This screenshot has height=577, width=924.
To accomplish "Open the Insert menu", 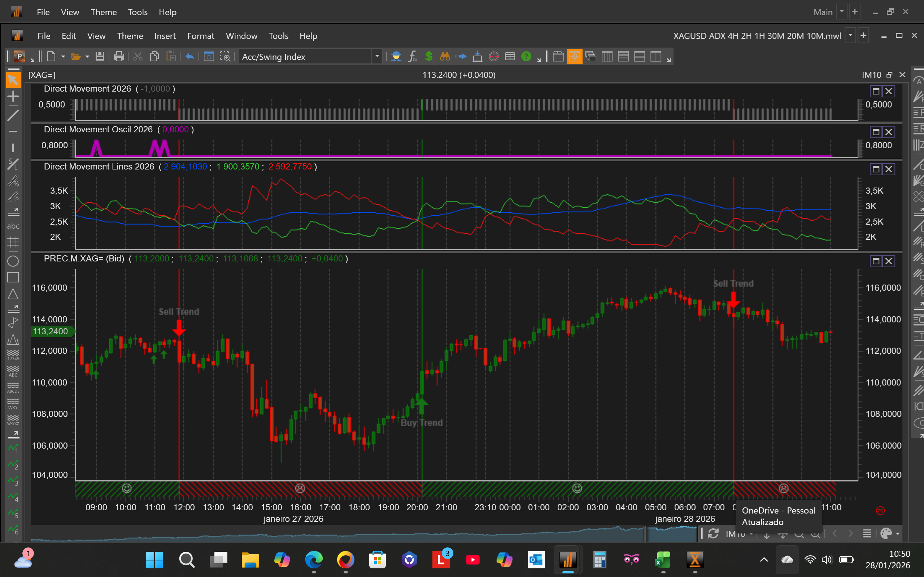I will (165, 36).
